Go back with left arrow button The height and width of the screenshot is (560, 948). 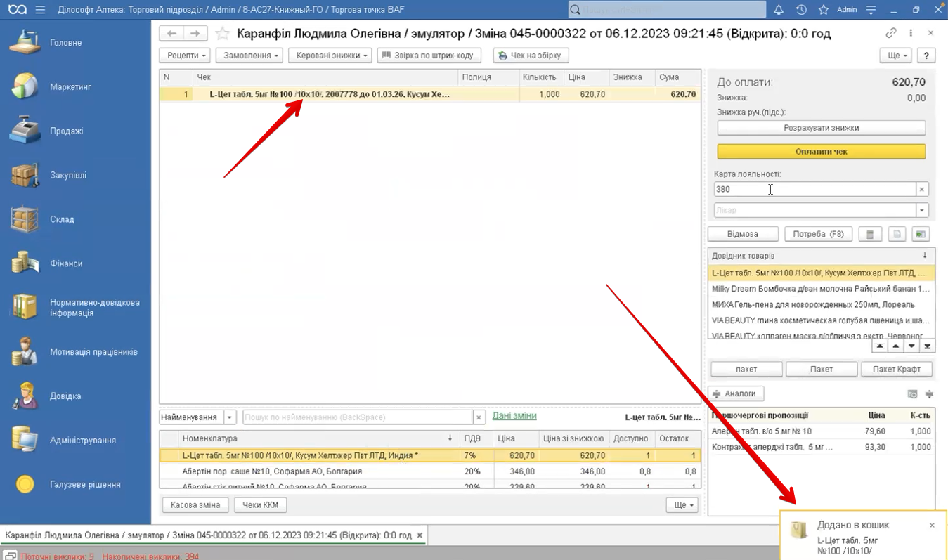click(171, 34)
